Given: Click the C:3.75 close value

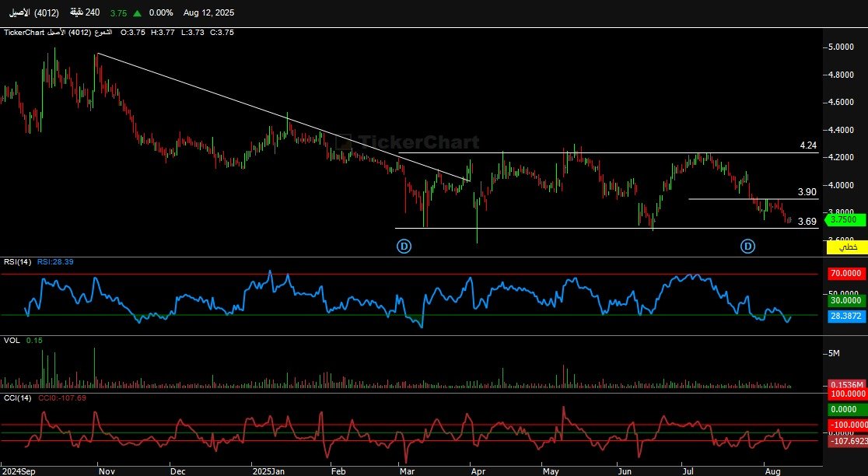Looking at the screenshot, I should 222,33.
